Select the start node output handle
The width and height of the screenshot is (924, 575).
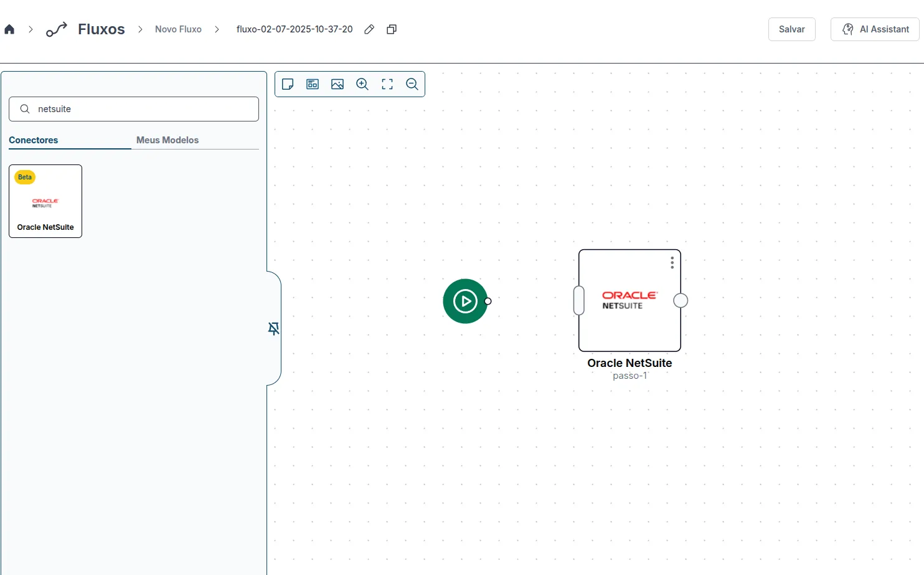488,301
